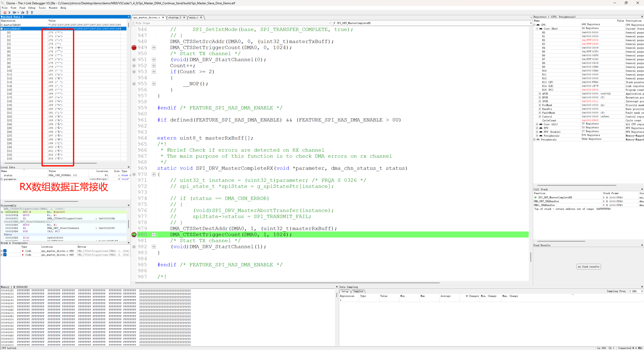Open the reset mode dropdown arrow
The image size is (644, 350).
click(18, 12)
